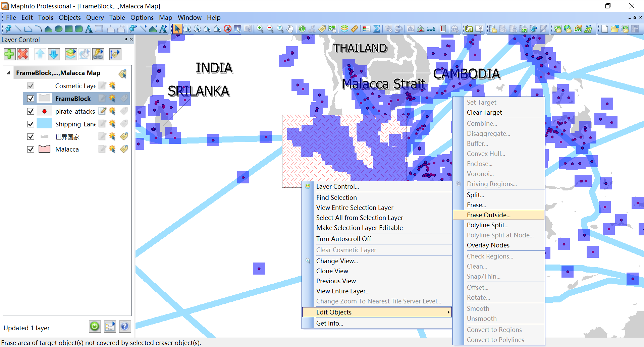Click the New Document toolbar icon

click(604, 29)
